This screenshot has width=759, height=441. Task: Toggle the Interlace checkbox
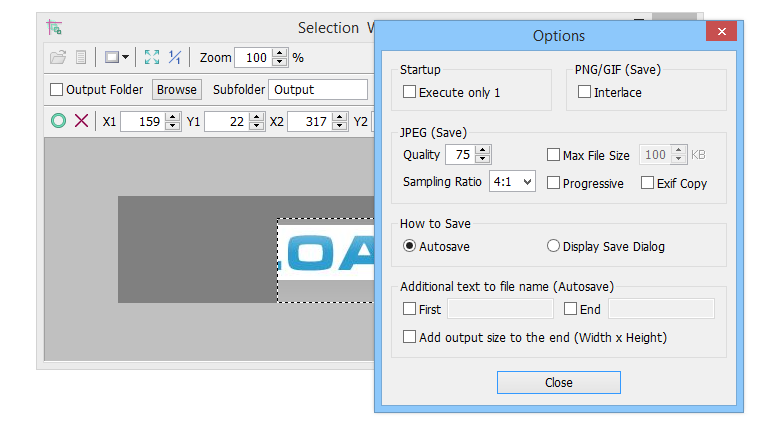(x=585, y=92)
